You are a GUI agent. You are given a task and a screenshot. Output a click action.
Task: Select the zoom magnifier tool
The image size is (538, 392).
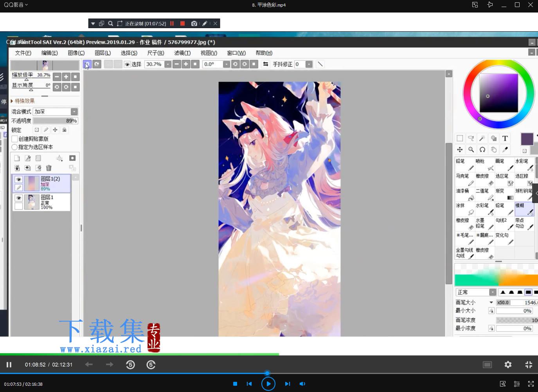pos(471,149)
